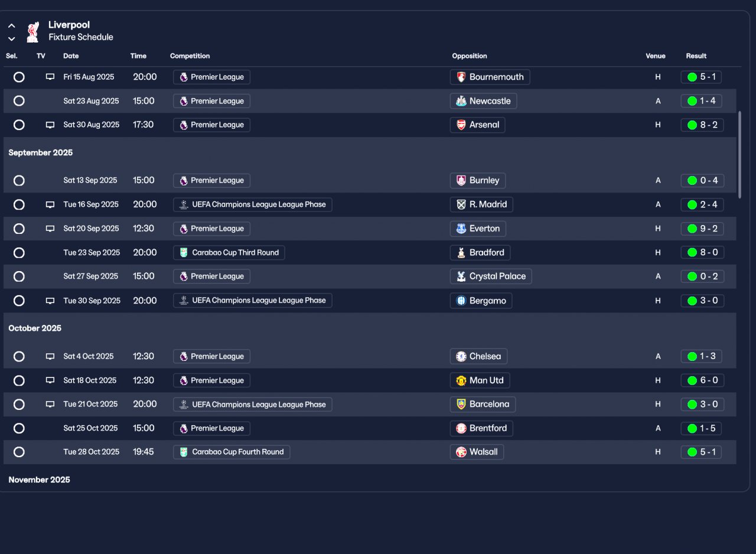Click the Liverpool club crest icon
This screenshot has height=554, width=756.
[32, 32]
